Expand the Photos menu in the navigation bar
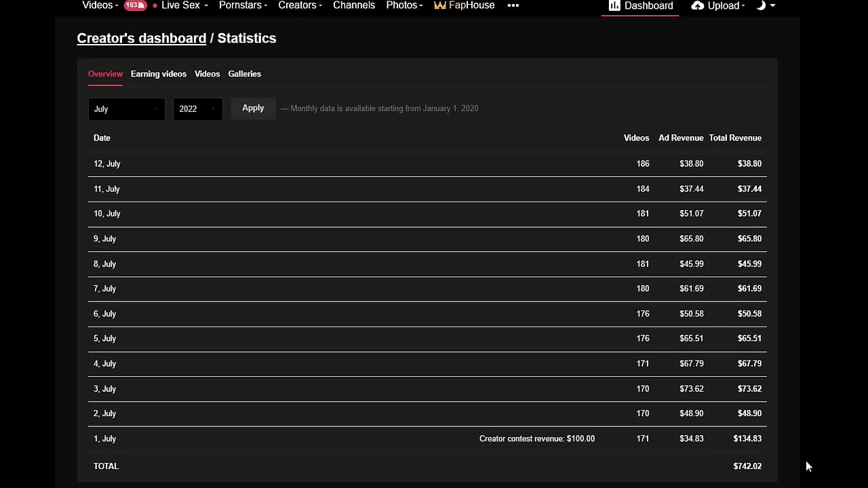Image resolution: width=868 pixels, height=488 pixels. (x=404, y=5)
